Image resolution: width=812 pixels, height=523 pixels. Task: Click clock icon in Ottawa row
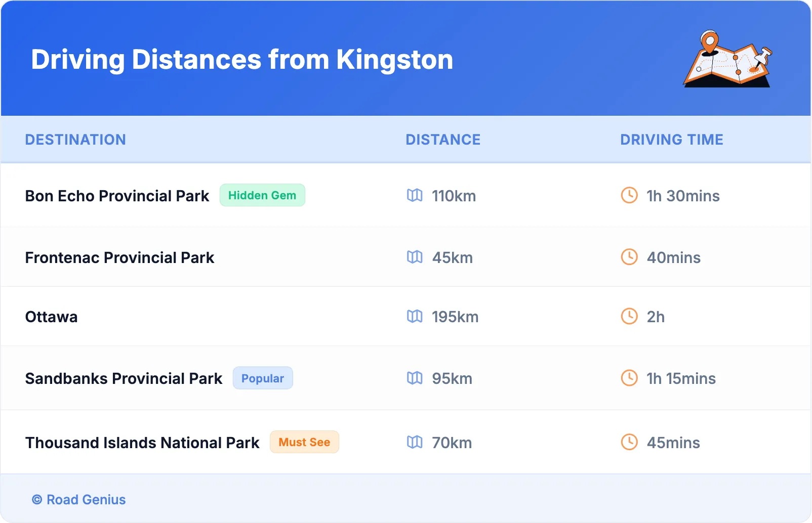(x=629, y=316)
